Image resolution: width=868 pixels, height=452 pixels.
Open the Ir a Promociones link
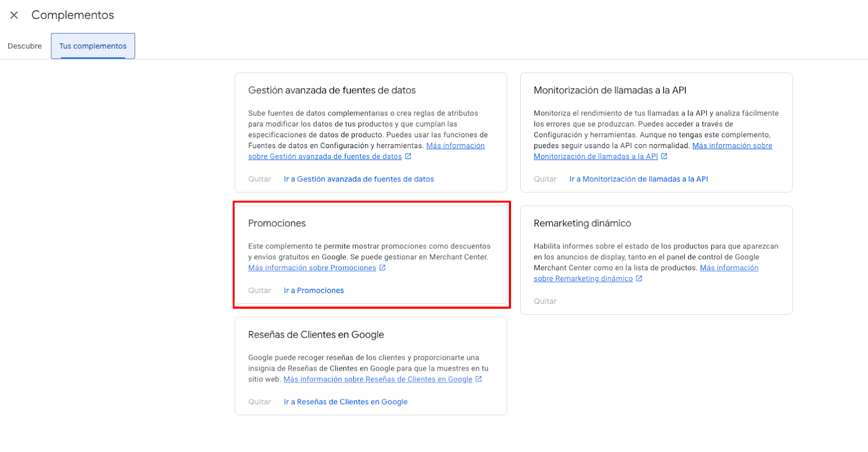pyautogui.click(x=314, y=290)
